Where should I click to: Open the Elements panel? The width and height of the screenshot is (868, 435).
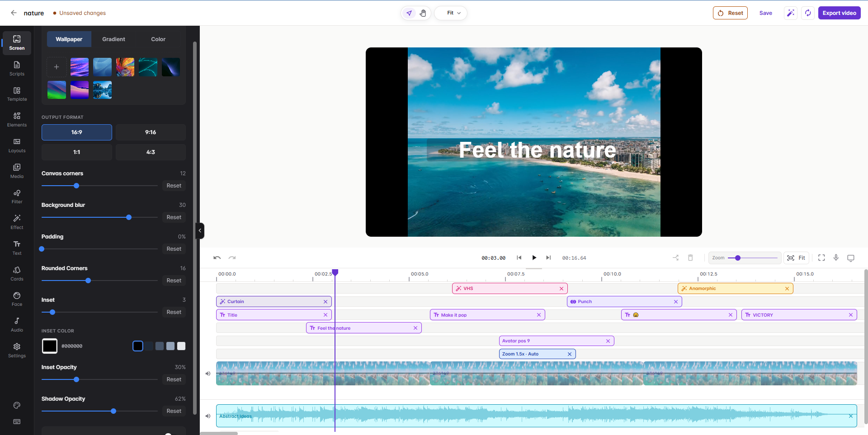[17, 120]
